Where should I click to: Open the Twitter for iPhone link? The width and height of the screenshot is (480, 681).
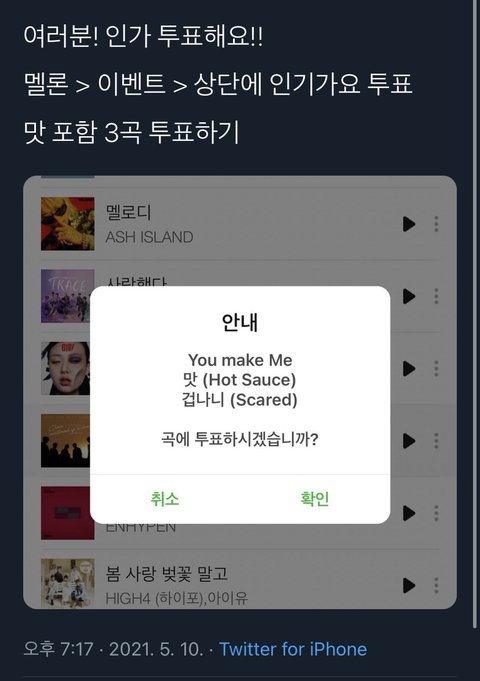pyautogui.click(x=293, y=649)
